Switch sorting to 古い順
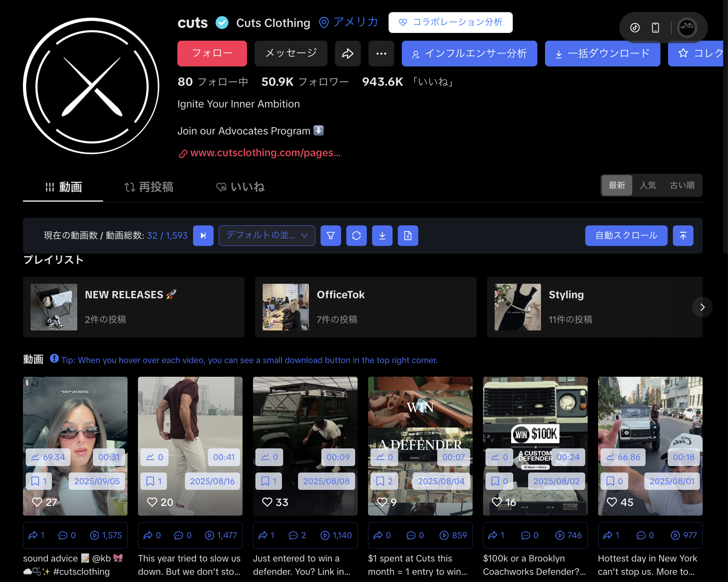The height and width of the screenshot is (582, 728). [x=682, y=185]
